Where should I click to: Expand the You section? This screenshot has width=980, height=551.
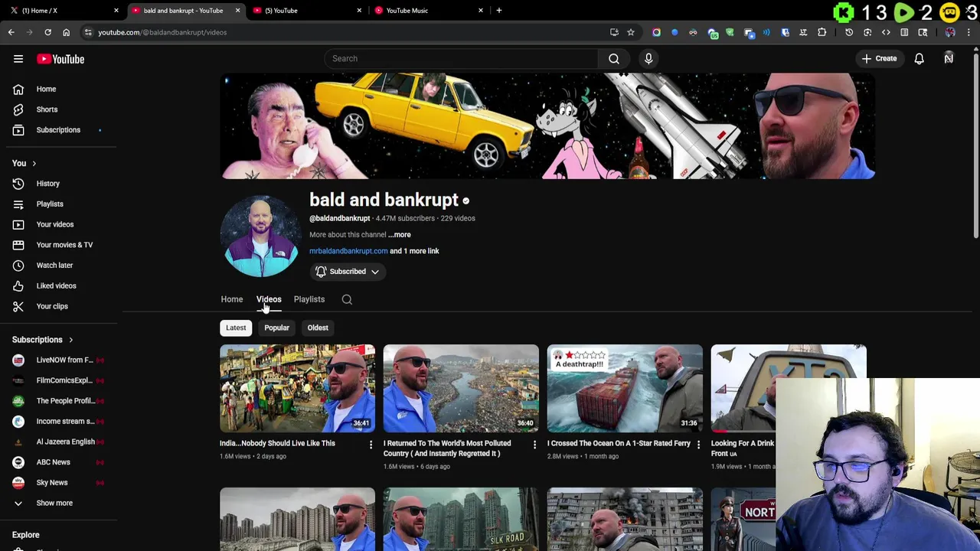pyautogui.click(x=24, y=163)
